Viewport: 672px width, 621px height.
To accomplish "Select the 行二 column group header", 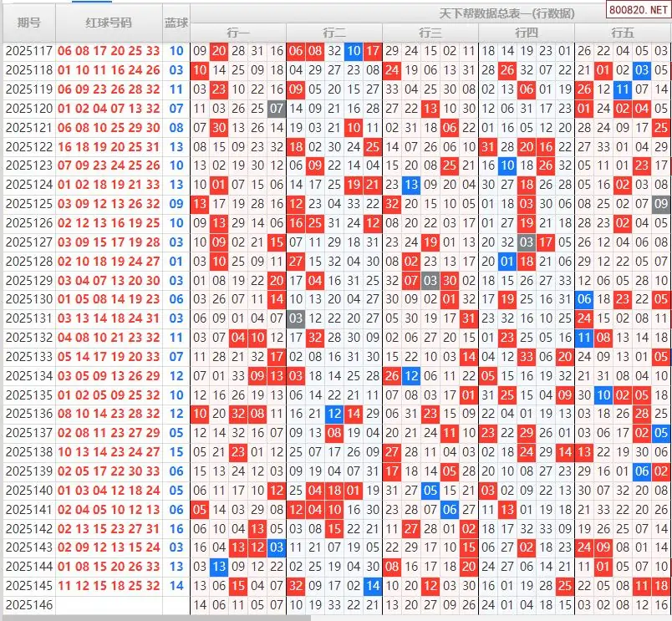I will pyautogui.click(x=334, y=33).
